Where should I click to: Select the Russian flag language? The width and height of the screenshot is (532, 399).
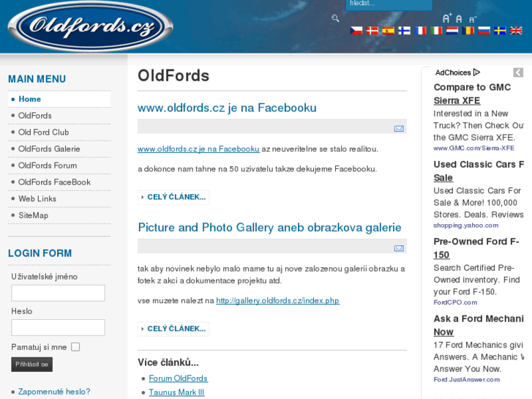tap(484, 31)
